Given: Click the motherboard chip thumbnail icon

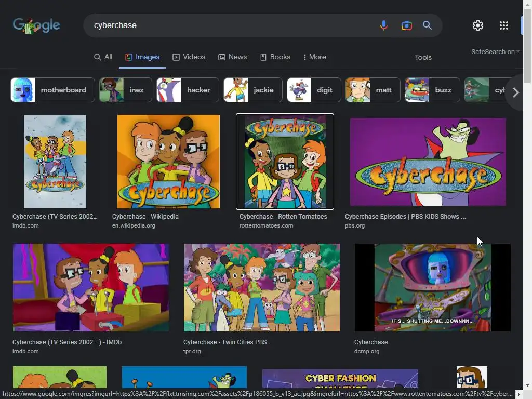Looking at the screenshot, I should (x=23, y=90).
